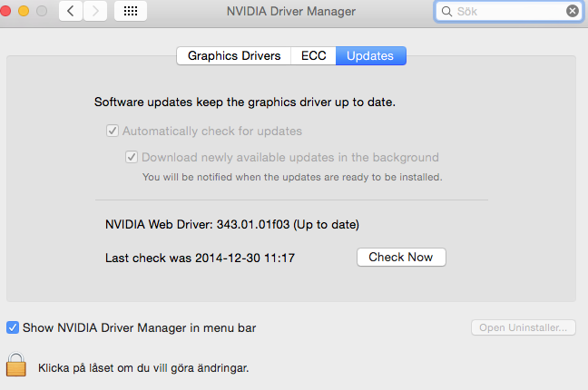Image resolution: width=588 pixels, height=390 pixels.
Task: Go forward with the right arrow button
Action: pyautogui.click(x=95, y=12)
